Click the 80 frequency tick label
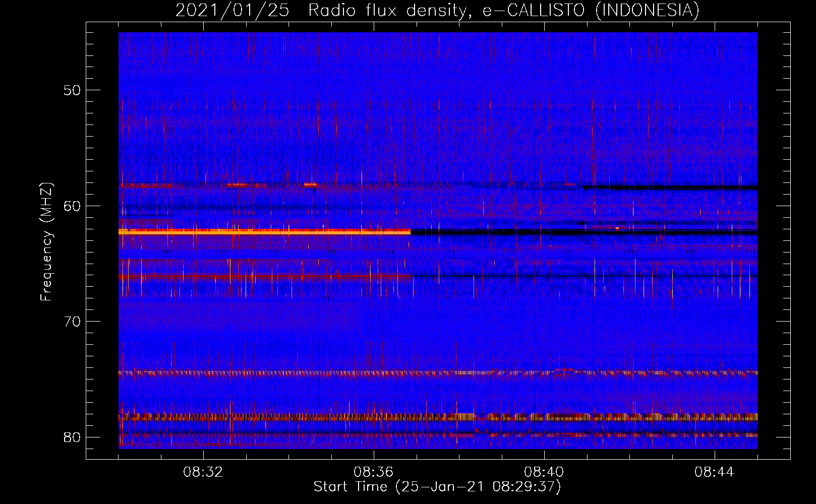 pyautogui.click(x=73, y=437)
